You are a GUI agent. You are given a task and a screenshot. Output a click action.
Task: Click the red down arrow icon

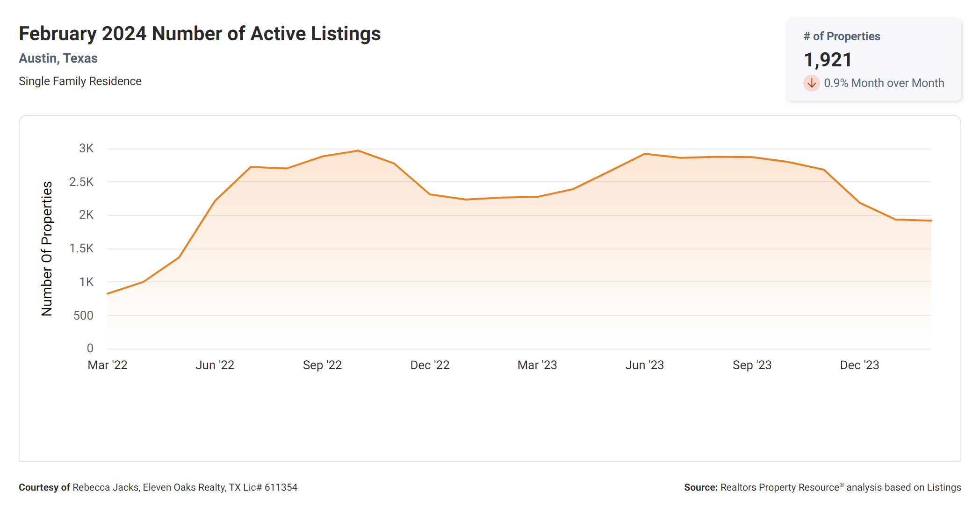(811, 83)
